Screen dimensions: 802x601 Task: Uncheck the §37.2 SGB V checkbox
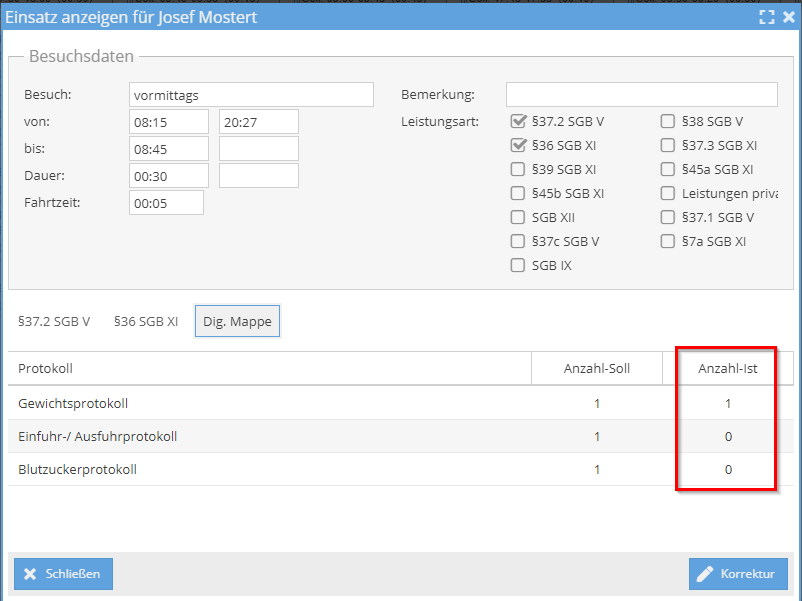pos(518,122)
